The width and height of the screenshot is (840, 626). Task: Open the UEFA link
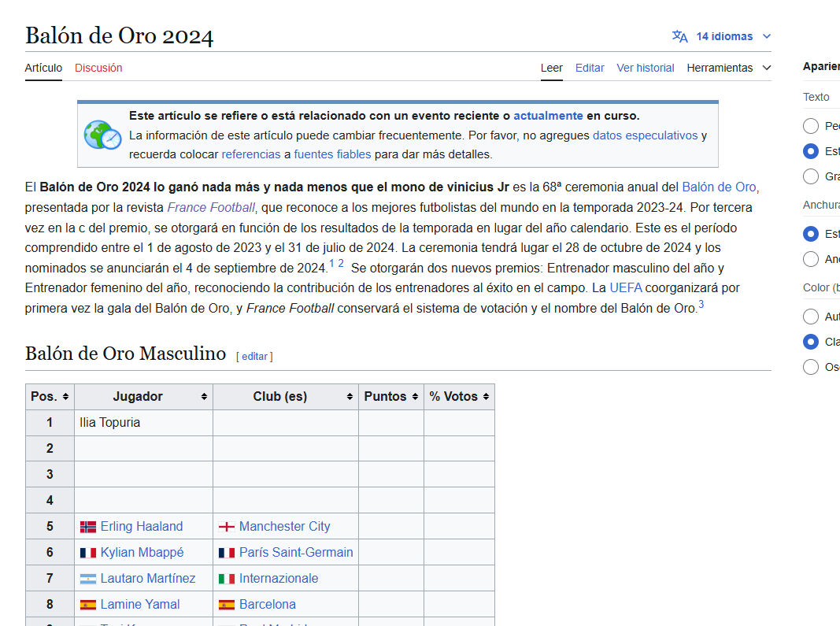click(x=626, y=288)
